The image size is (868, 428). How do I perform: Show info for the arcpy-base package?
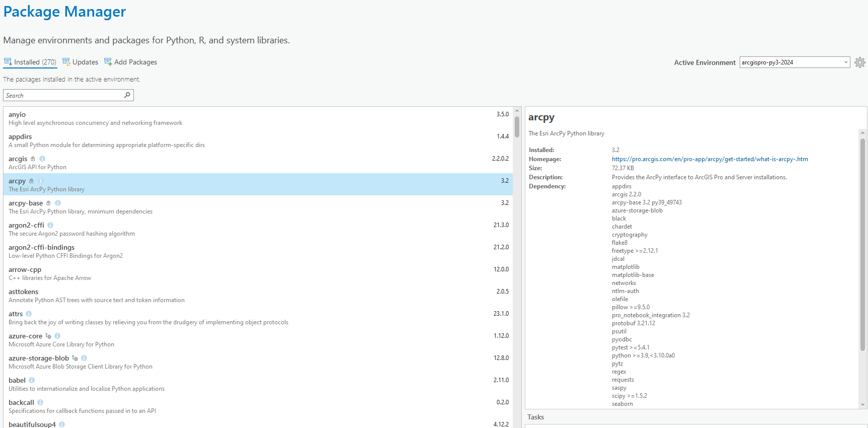[x=58, y=203]
